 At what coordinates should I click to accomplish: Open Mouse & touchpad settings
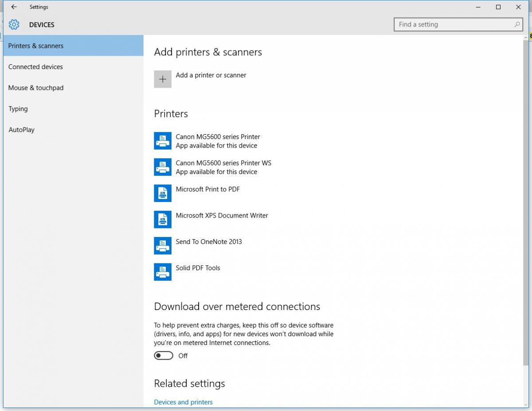pos(36,88)
